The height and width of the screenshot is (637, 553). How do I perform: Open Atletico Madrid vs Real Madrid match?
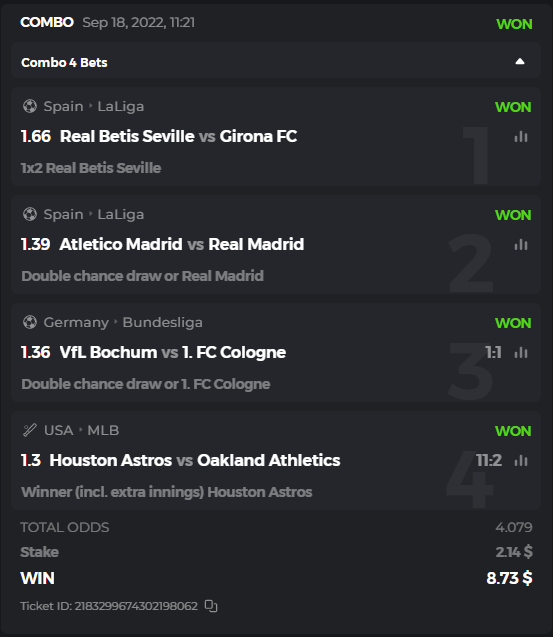tap(182, 245)
